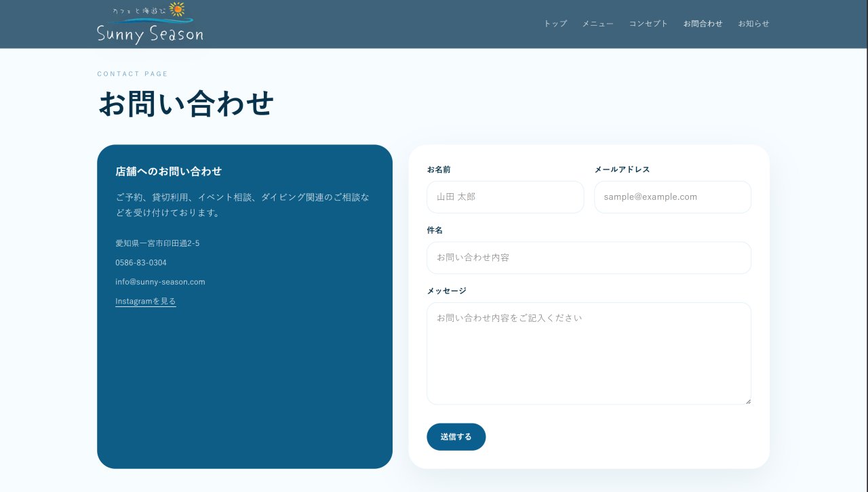Click the message box resize handle

748,401
